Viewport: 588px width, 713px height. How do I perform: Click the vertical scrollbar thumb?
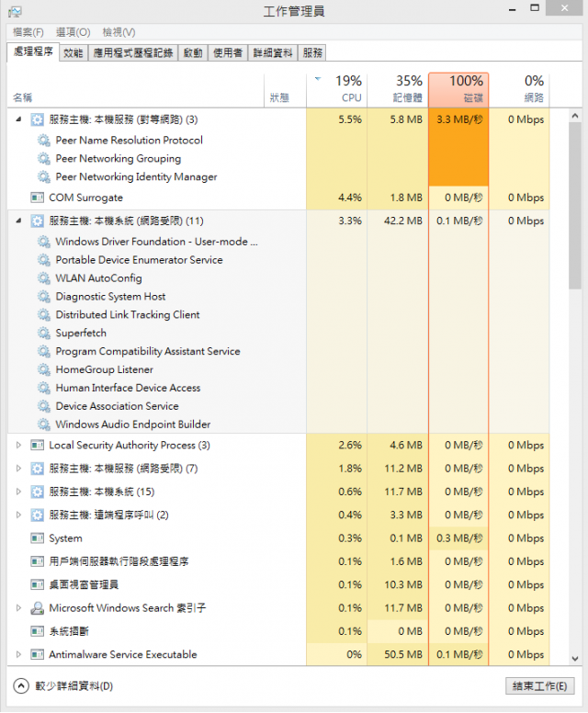tap(575, 206)
